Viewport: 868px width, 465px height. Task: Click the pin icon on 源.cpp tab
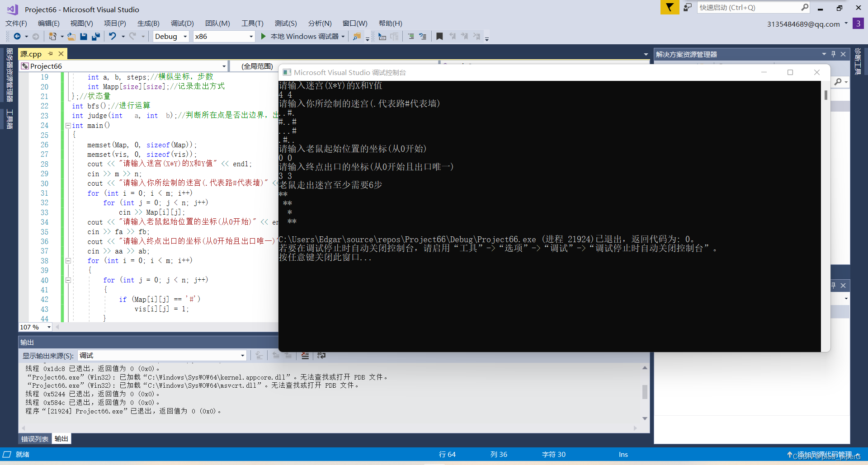51,54
